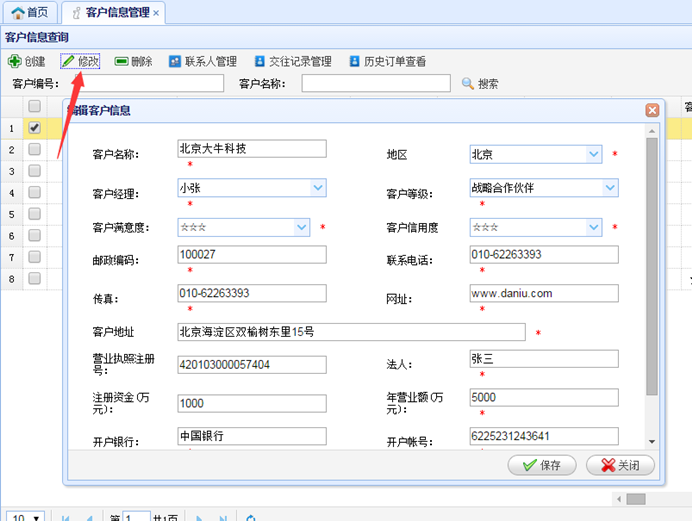
Task: Toggle the select-all header checkbox
Action: pyautogui.click(x=34, y=106)
